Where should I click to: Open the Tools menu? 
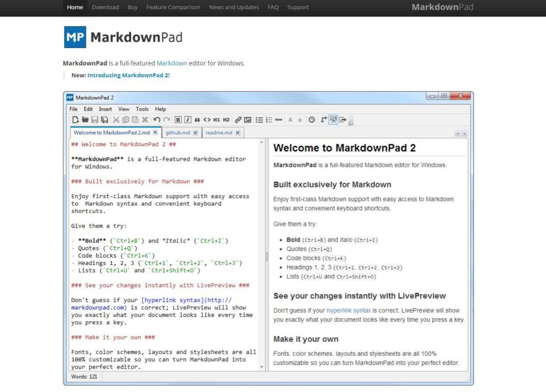(x=142, y=109)
